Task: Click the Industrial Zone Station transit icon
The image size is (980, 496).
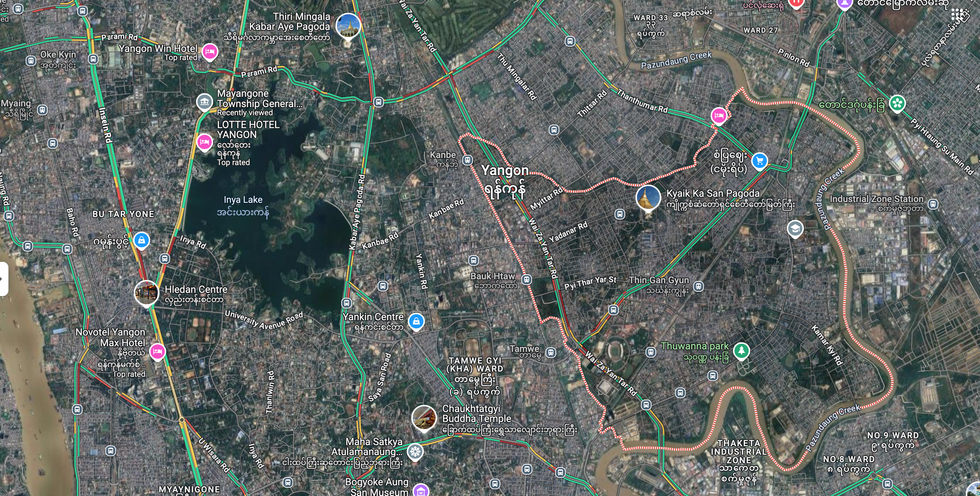Action: (932, 204)
